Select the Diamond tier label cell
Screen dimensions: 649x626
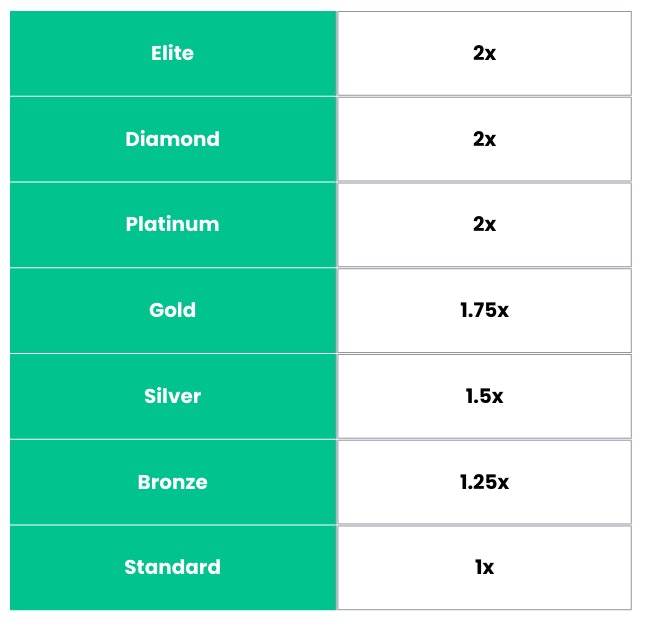173,139
